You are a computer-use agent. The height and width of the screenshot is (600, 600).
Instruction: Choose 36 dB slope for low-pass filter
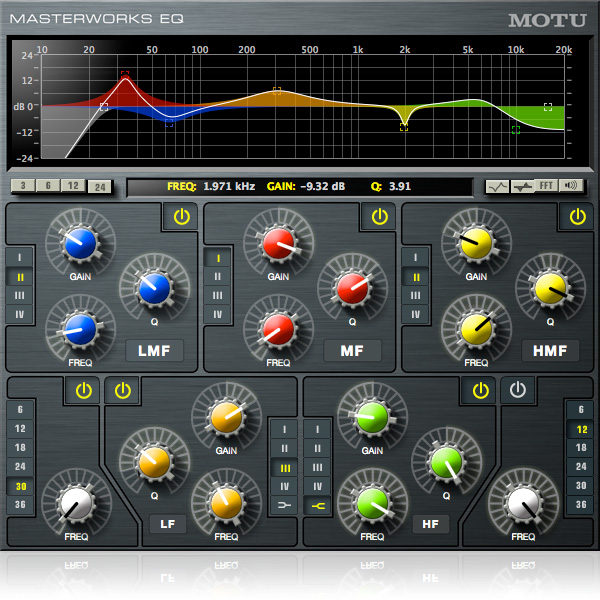[x=581, y=504]
